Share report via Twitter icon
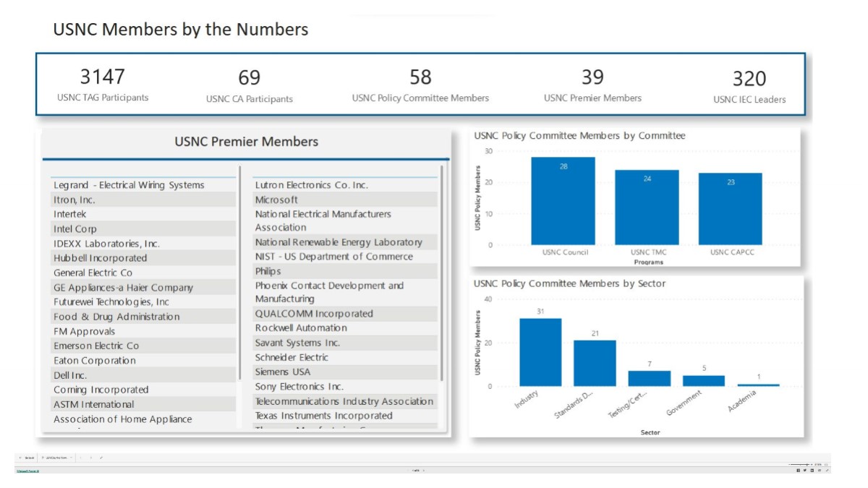Image resolution: width=868 pixels, height=488 pixels. (x=805, y=471)
